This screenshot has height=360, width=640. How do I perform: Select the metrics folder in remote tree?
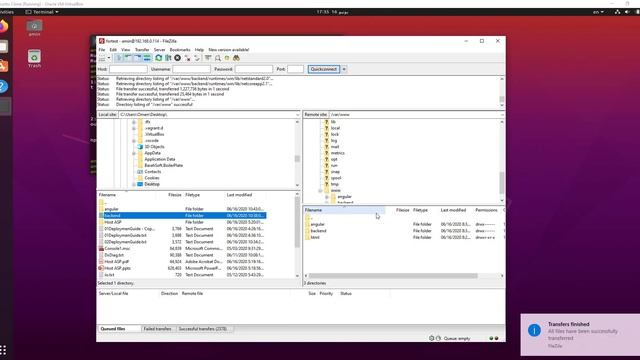(x=338, y=153)
